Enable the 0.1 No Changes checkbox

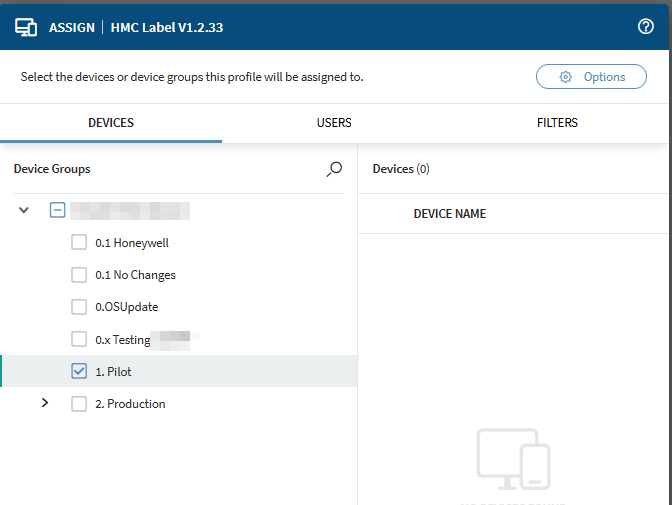pyautogui.click(x=79, y=275)
